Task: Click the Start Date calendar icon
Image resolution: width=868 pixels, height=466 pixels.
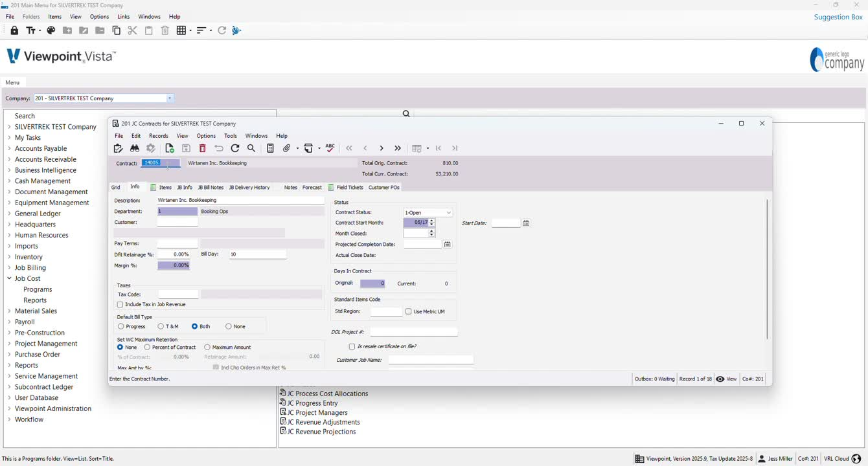Action: point(526,223)
